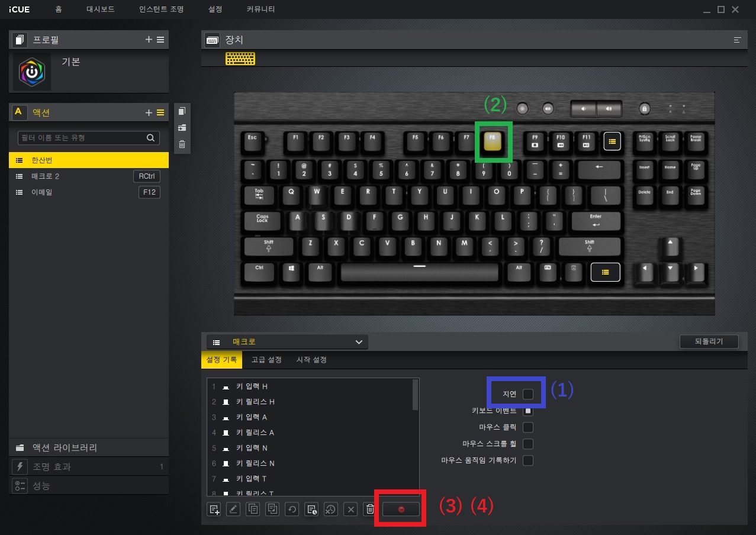The image size is (756, 535).
Task: Toggle the 마우스 스크롤 휠 checkbox
Action: tap(528, 443)
